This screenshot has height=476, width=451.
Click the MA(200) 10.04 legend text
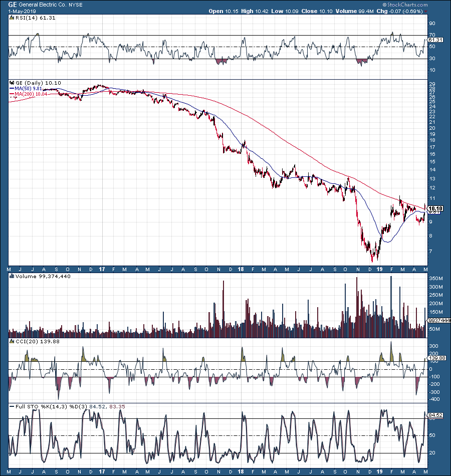(x=31, y=94)
